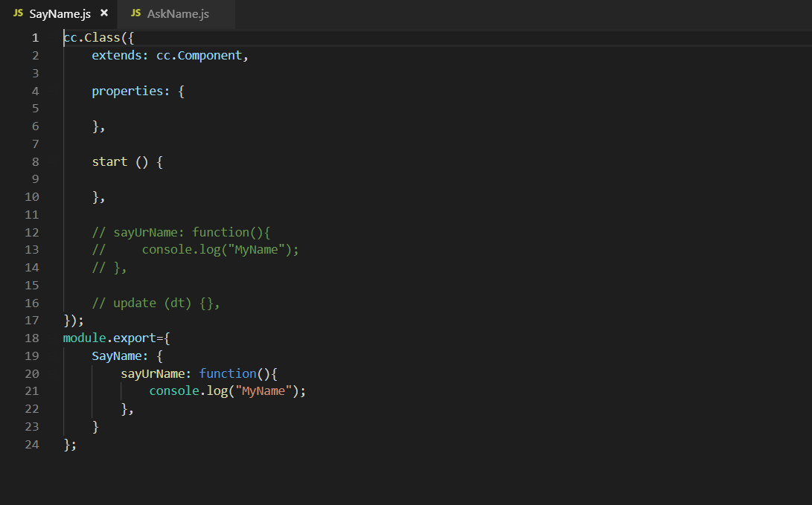Viewport: 812px width, 505px height.
Task: Click line number 1 in the gutter
Action: [x=35, y=38]
